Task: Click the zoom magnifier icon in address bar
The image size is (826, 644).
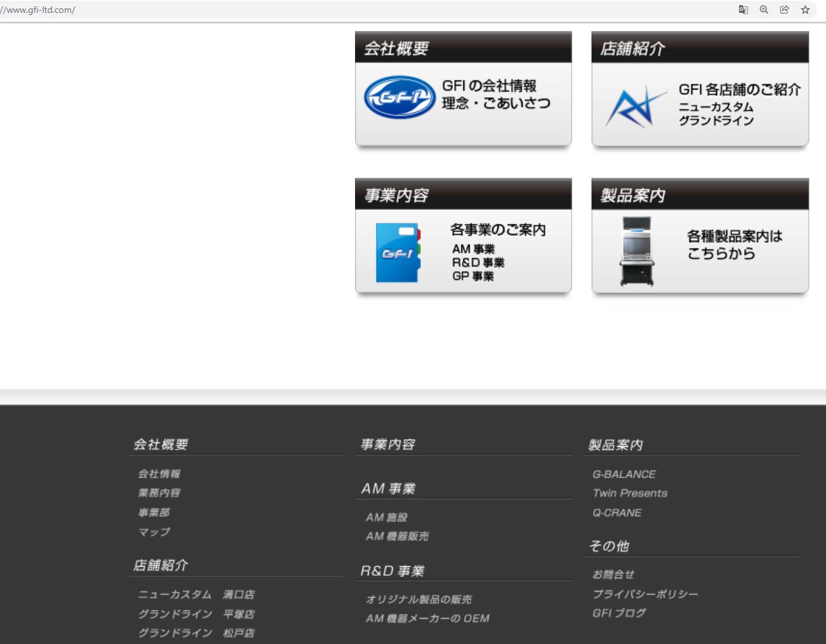Action: tap(764, 10)
